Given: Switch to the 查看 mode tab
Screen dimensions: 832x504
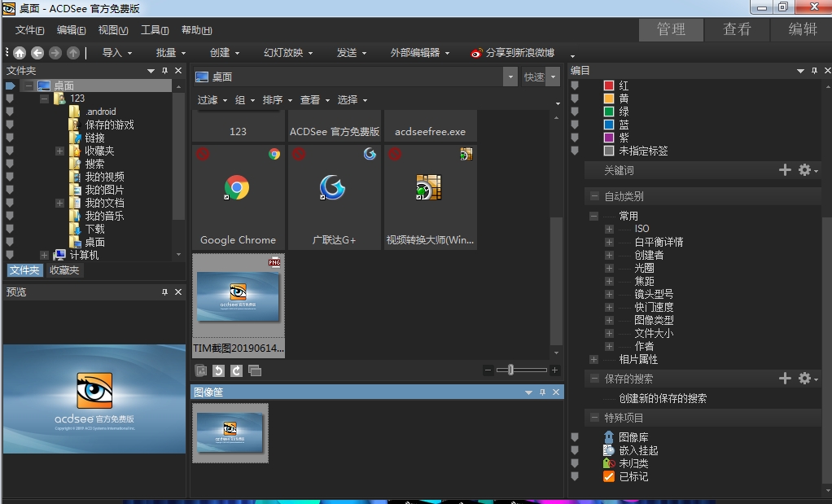Looking at the screenshot, I should [736, 29].
